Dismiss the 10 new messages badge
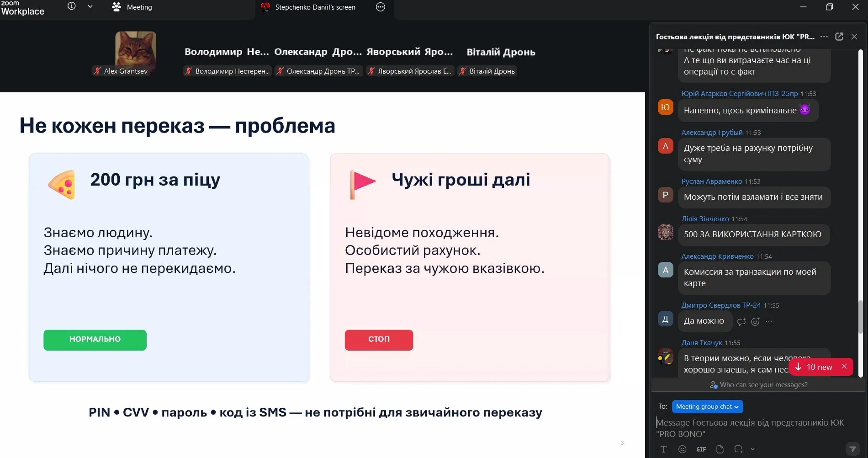The image size is (868, 458). [844, 367]
